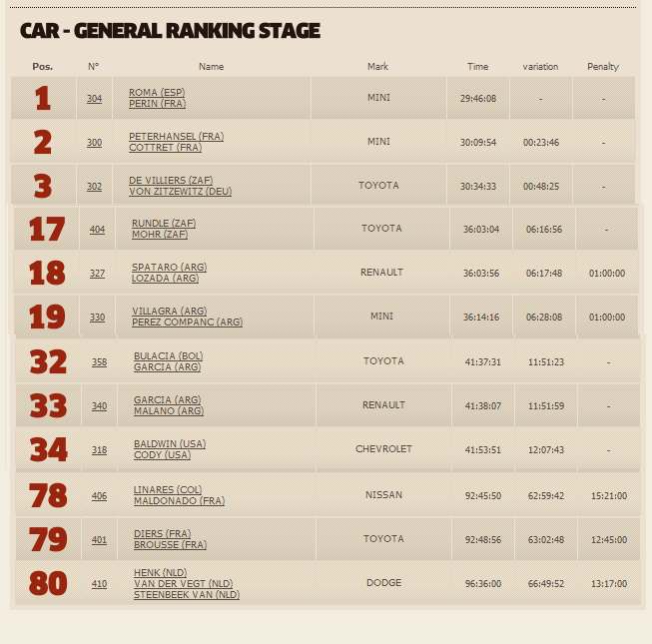
Task: Click RUNDLE (ZAF) driver name
Action: click(164, 224)
